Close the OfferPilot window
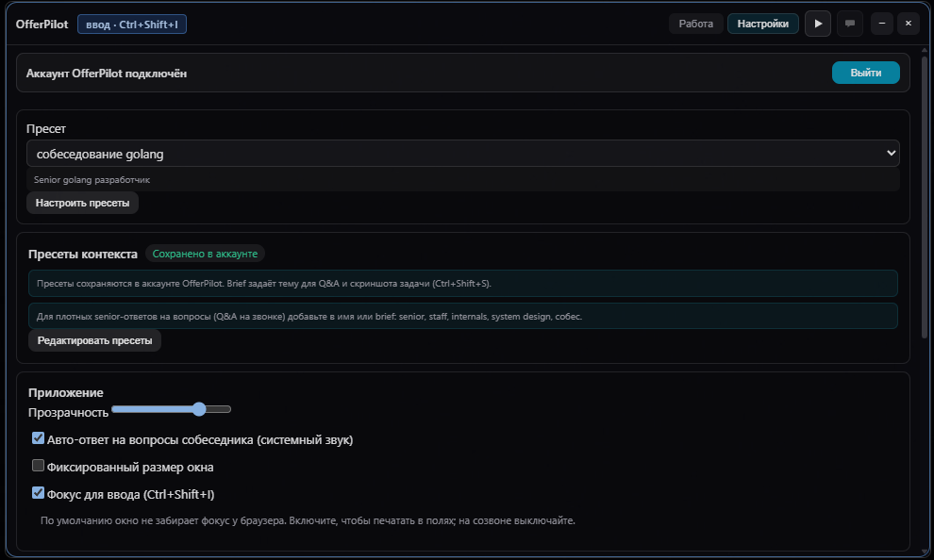This screenshot has width=934, height=560. 909,24
